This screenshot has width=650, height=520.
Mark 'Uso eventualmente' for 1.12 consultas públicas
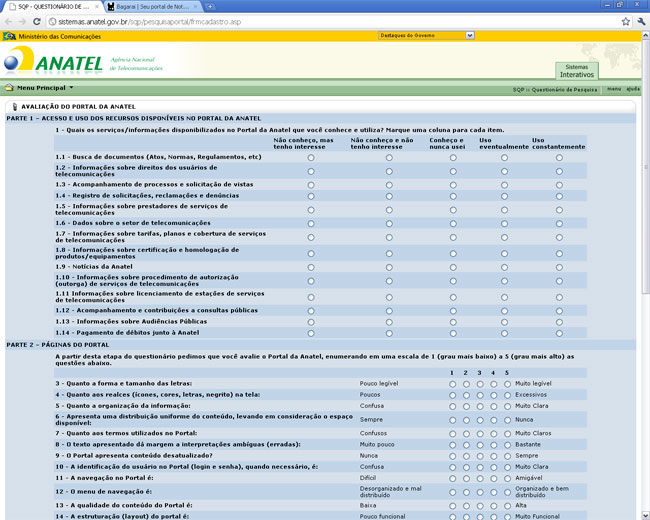point(504,311)
